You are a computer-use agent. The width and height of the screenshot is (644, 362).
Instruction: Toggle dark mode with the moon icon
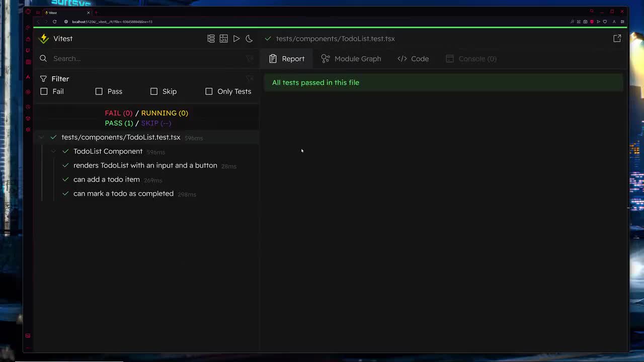pos(249,39)
